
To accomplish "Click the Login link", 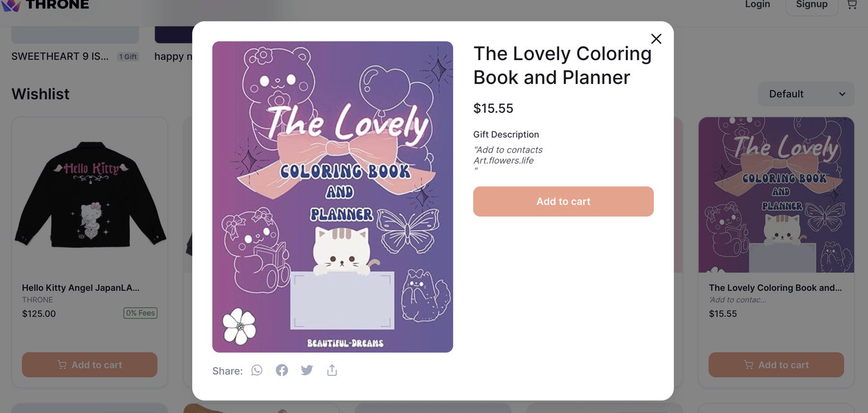I will pos(757,5).
